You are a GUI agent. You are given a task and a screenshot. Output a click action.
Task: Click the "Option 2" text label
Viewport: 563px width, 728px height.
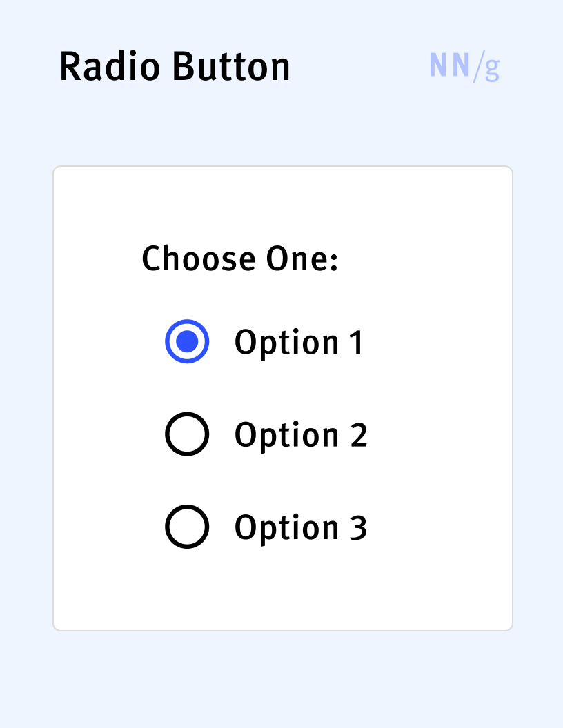point(300,435)
